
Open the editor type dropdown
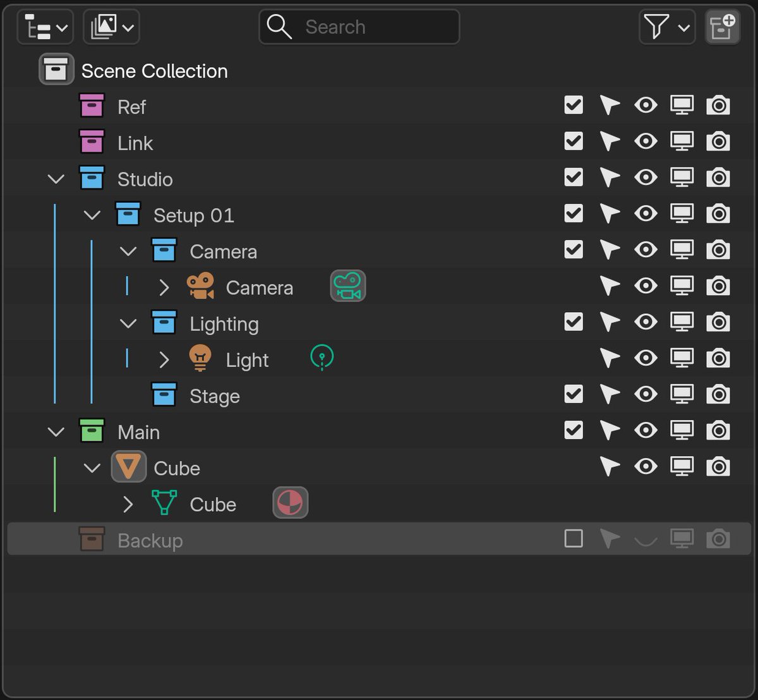[45, 27]
